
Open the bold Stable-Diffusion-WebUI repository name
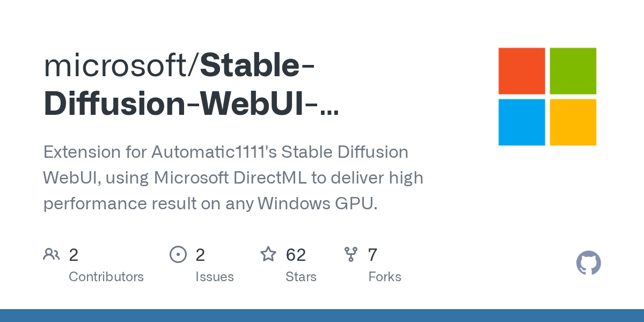tap(191, 104)
